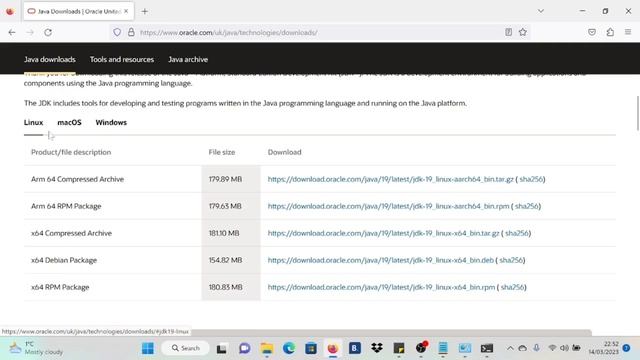The width and height of the screenshot is (640, 360).
Task: Open sha256 for x64 RPM Package
Action: pos(512,287)
